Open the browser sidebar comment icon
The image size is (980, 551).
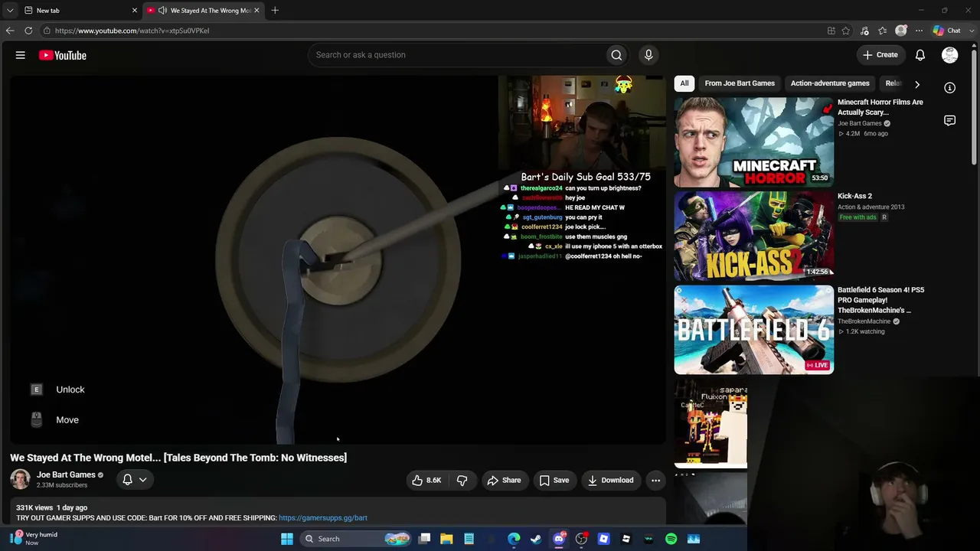click(x=950, y=121)
